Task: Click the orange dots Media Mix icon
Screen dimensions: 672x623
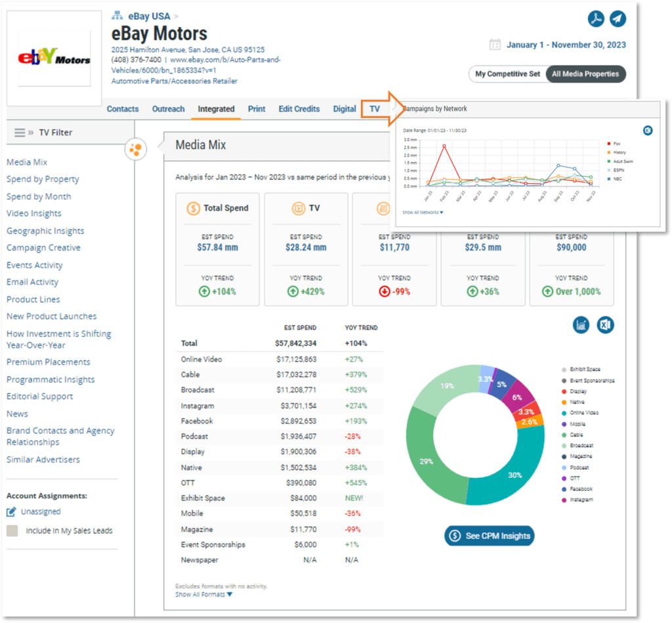Action: click(135, 150)
